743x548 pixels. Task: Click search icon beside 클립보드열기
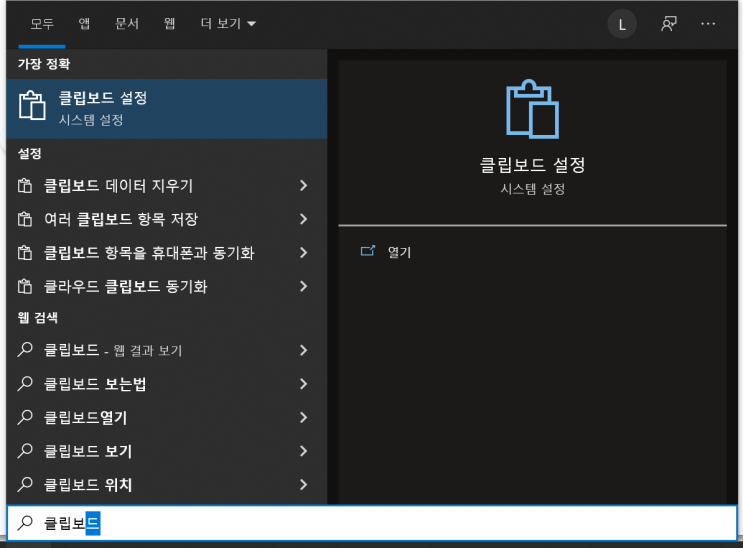[x=25, y=417]
